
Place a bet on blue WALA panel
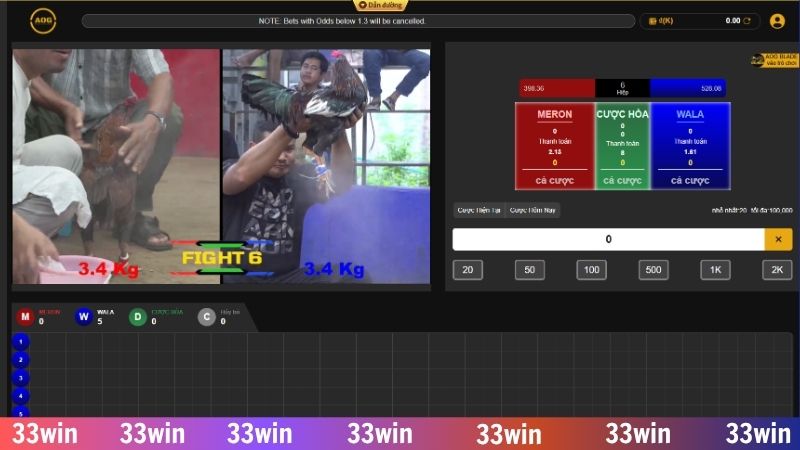pos(690,146)
